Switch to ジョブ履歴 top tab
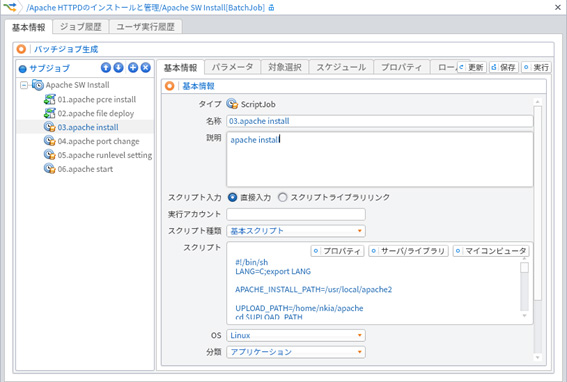The width and height of the screenshot is (567, 382). [x=81, y=27]
